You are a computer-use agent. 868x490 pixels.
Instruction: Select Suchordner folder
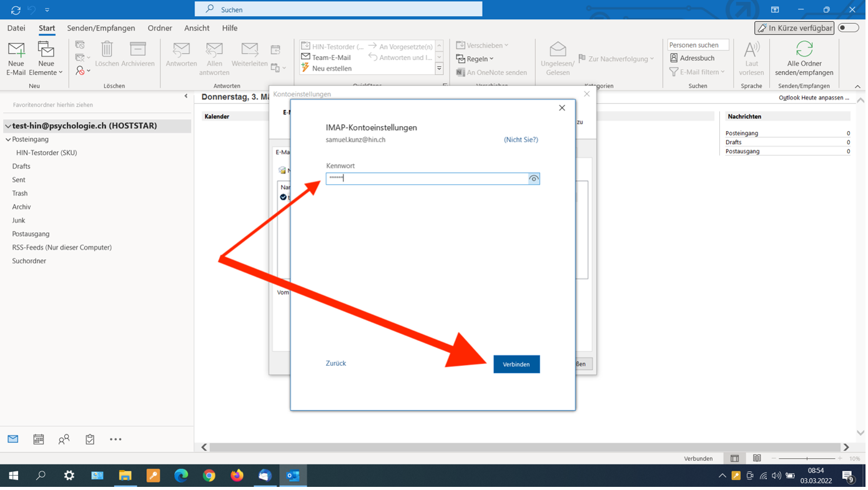point(29,261)
